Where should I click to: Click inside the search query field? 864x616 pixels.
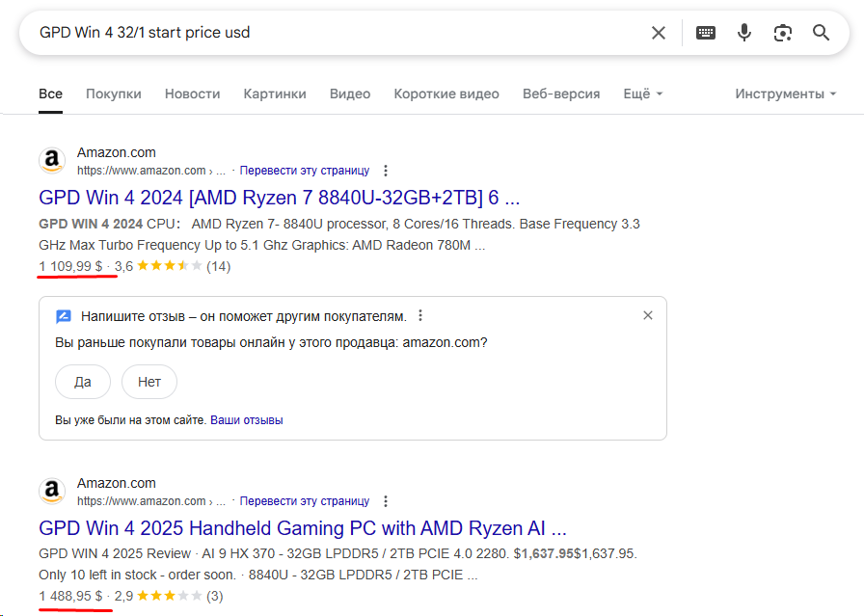[337, 33]
